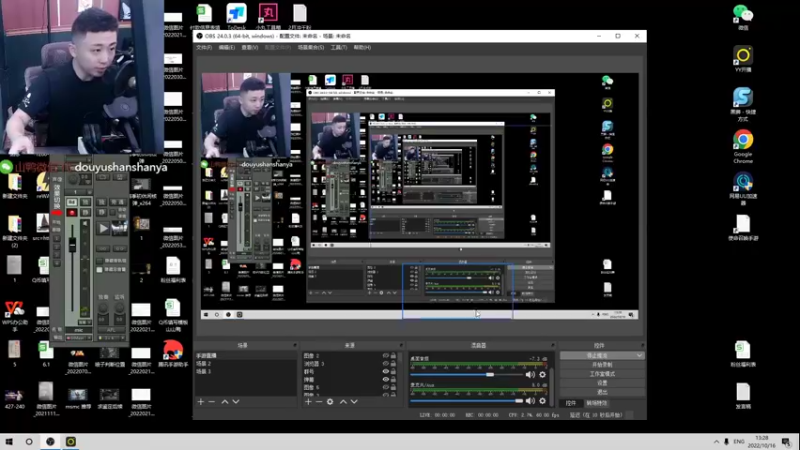Open 工具(T) menu in OBS
800x450 pixels.
point(339,47)
